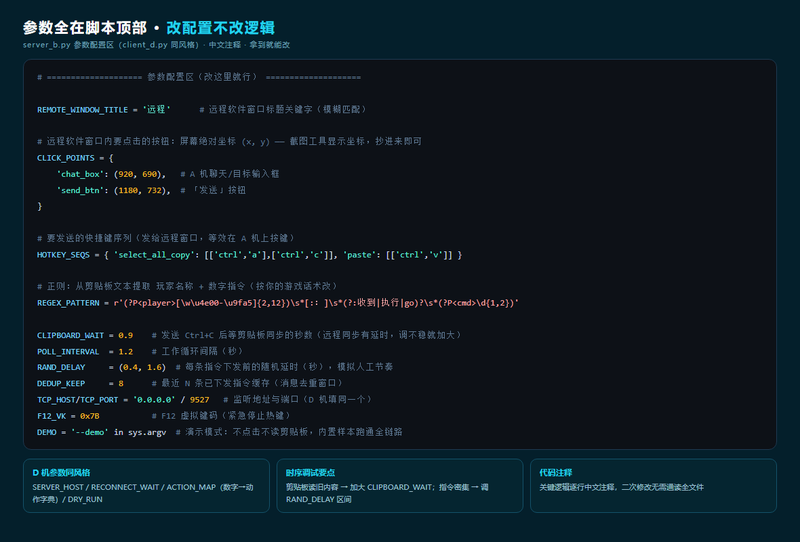Click the heading 参数全在脚本顶部
Image resolution: width=800 pixels, height=542 pixels.
(85, 28)
